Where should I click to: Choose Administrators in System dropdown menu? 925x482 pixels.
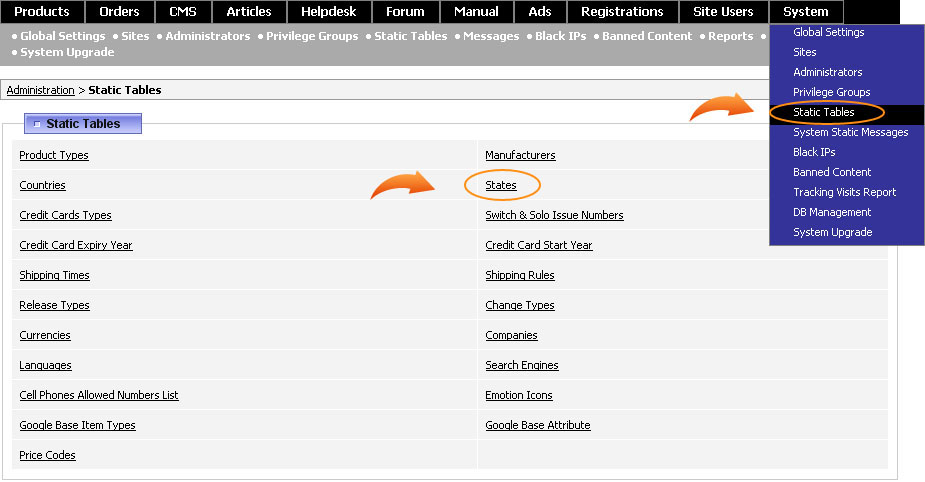828,73
